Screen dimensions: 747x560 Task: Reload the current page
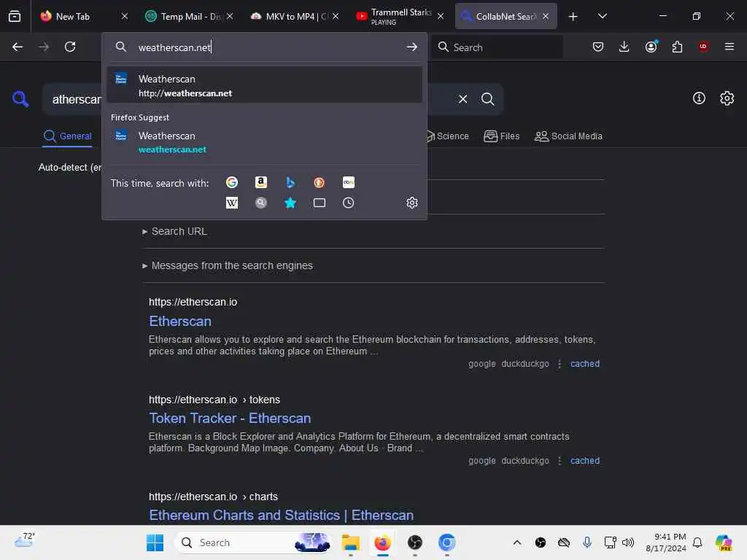[x=70, y=47]
